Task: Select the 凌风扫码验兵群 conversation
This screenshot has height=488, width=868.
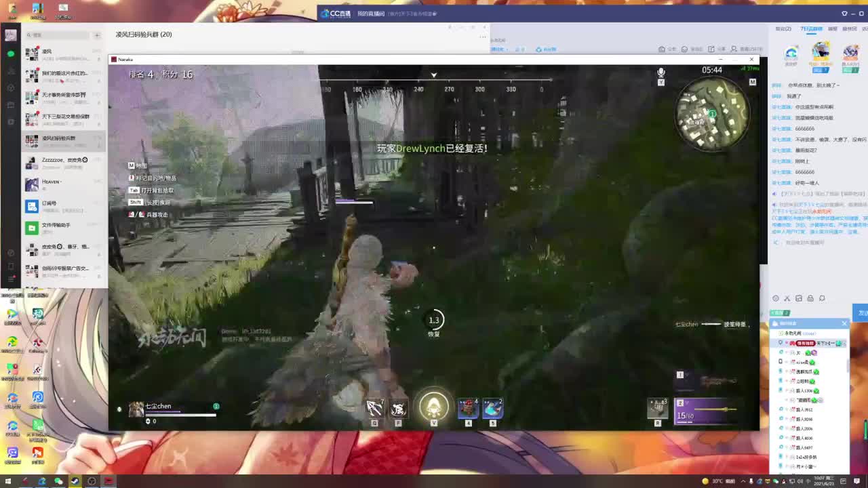Action: [x=64, y=141]
